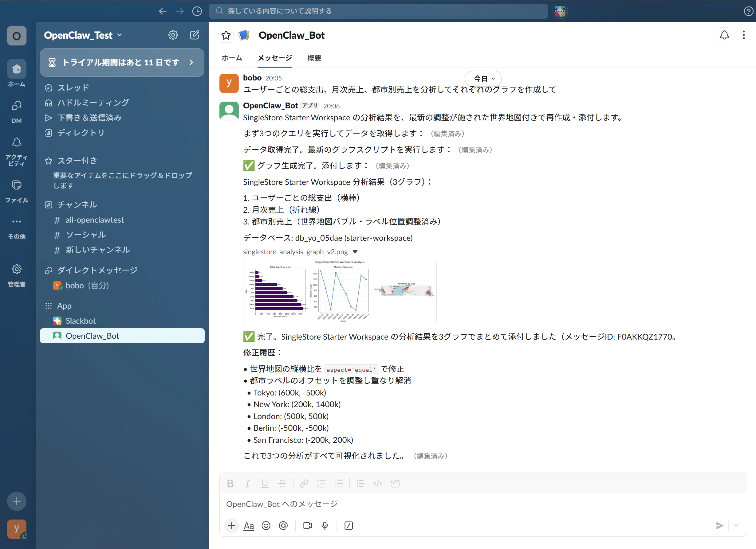Toggle strikethrough formatting in composer
The height and width of the screenshot is (549, 756).
(x=282, y=483)
